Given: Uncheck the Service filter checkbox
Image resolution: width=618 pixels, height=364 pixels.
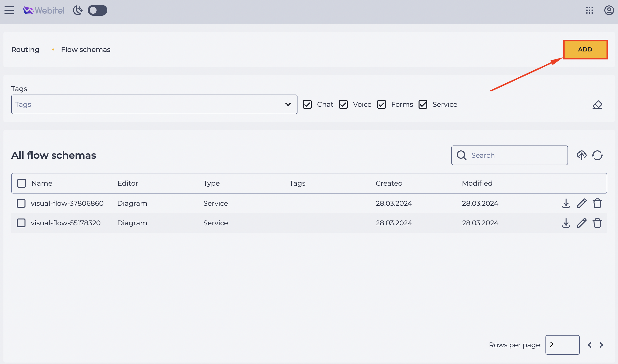Looking at the screenshot, I should 423,104.
